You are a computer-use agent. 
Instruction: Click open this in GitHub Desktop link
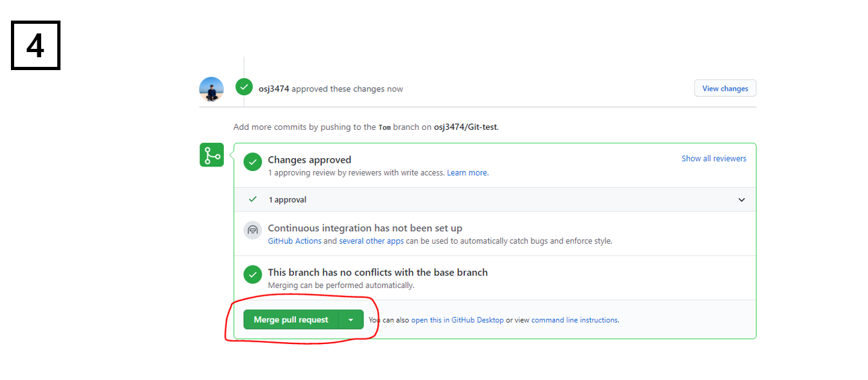click(x=457, y=320)
